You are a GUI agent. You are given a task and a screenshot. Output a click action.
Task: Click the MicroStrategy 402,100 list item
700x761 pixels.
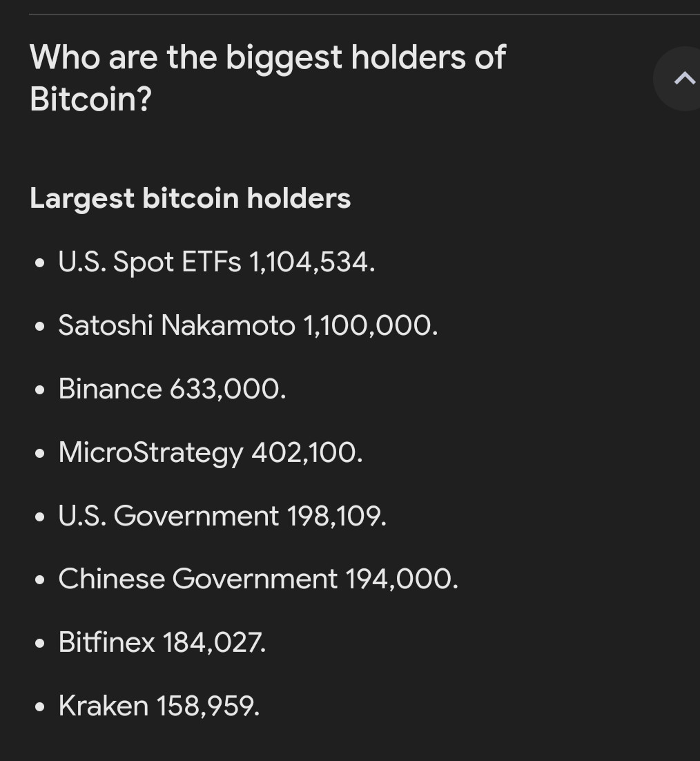(x=211, y=453)
